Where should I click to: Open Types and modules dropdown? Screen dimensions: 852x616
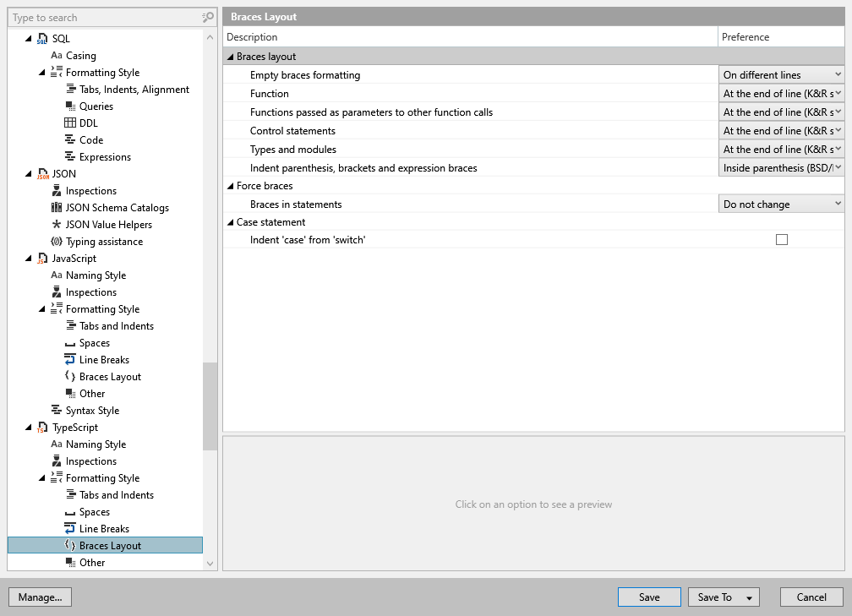[781, 149]
